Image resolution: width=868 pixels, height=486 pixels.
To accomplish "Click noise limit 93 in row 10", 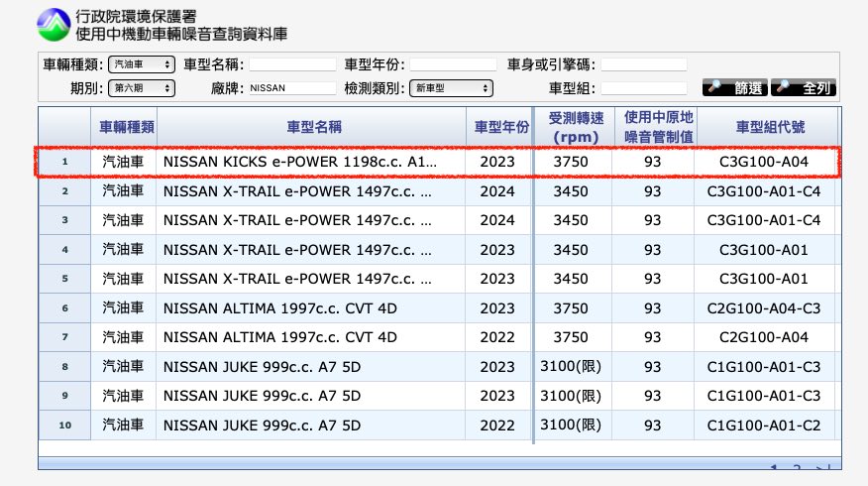I will tap(653, 425).
